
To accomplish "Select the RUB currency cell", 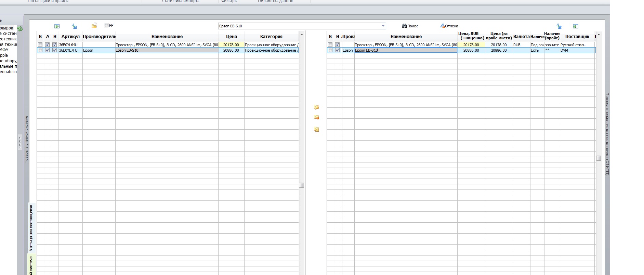I will (x=521, y=45).
